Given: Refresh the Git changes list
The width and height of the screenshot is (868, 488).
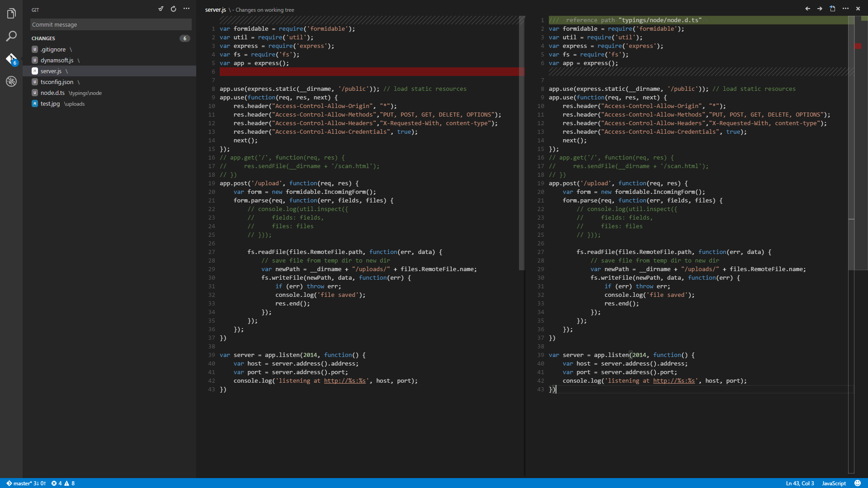Looking at the screenshot, I should click(174, 9).
